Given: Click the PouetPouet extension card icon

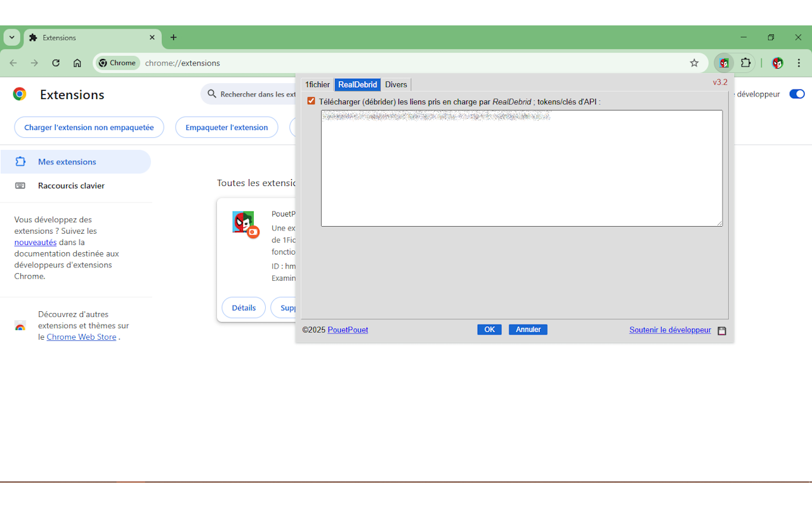Looking at the screenshot, I should (x=244, y=223).
